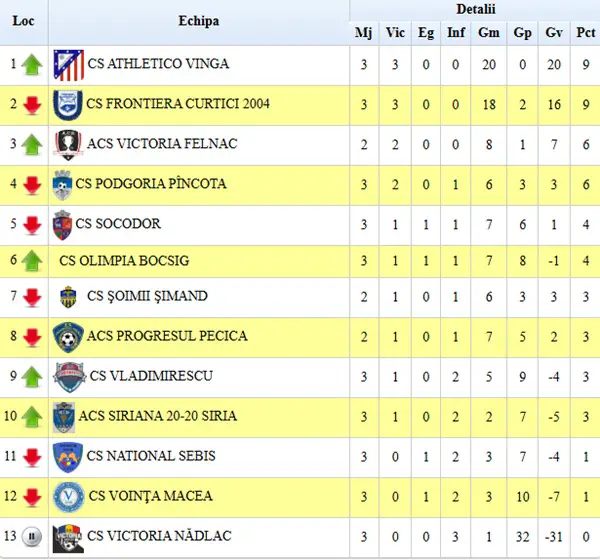
Task: Open the ACS SIRIANA 20-20 SIRIA team link
Action: pos(158,416)
